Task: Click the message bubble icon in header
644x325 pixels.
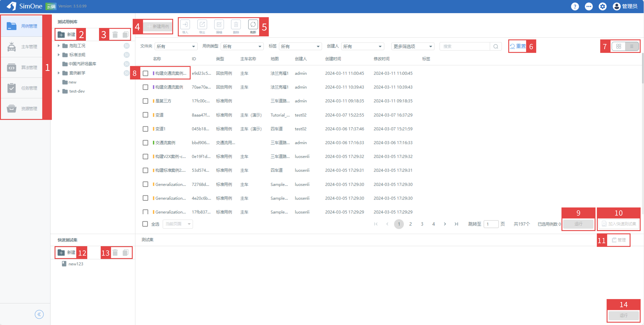Action: [588, 7]
